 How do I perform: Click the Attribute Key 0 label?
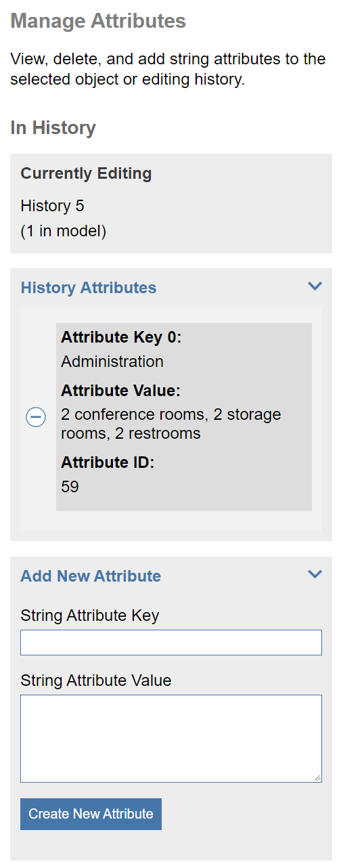[x=121, y=337]
